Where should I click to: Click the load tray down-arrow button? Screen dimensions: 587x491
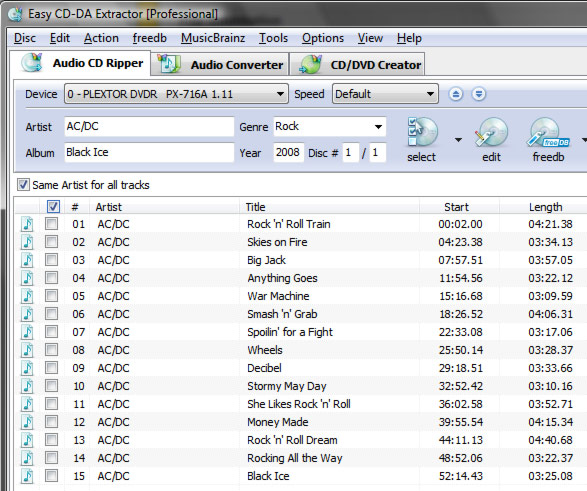tap(479, 94)
